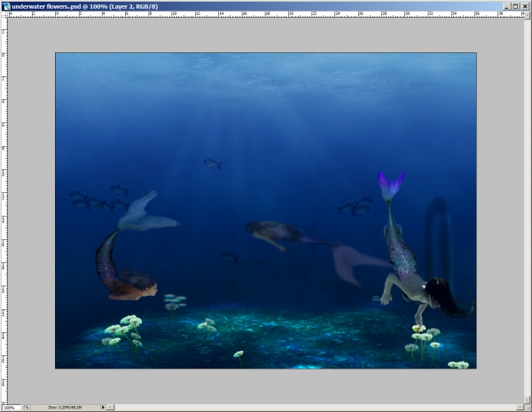Click the horizontal scrollbar left arrow
Image resolution: width=532 pixels, height=412 pixels.
111,408
